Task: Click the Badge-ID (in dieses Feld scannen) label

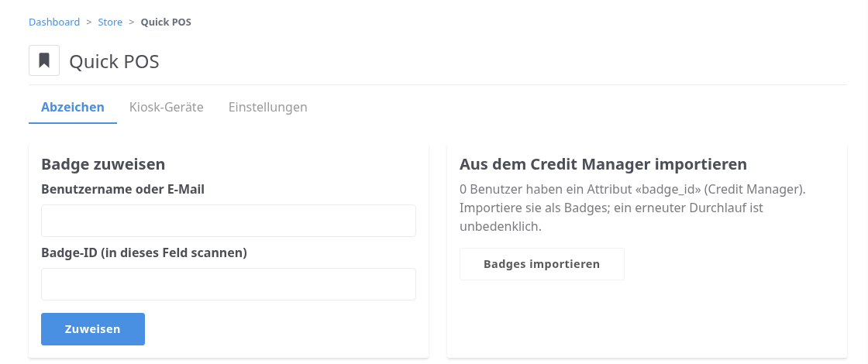Action: click(144, 252)
